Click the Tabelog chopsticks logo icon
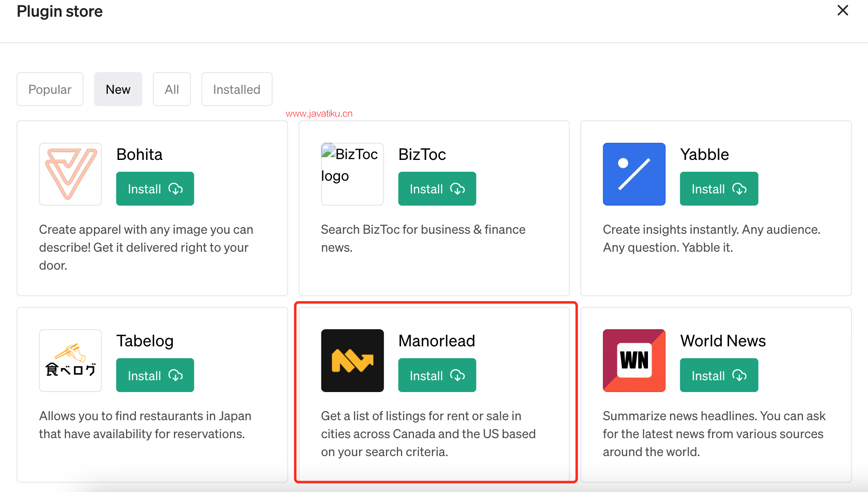 (x=70, y=361)
